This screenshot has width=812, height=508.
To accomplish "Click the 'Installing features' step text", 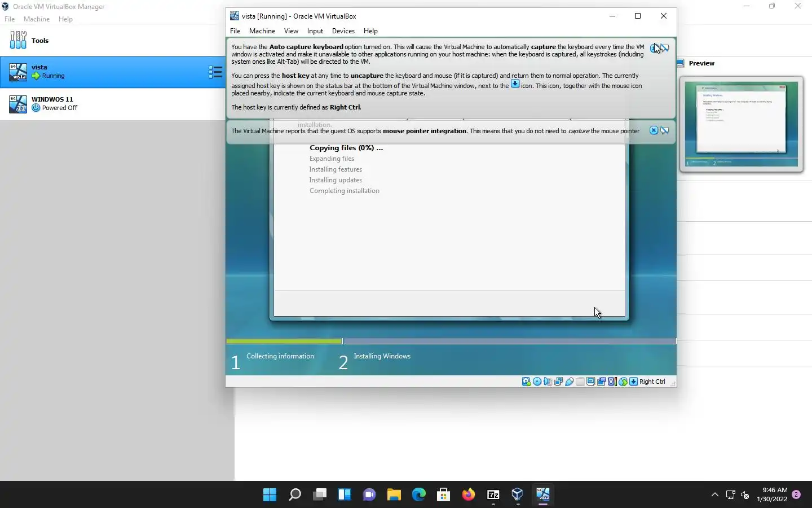I will (336, 169).
